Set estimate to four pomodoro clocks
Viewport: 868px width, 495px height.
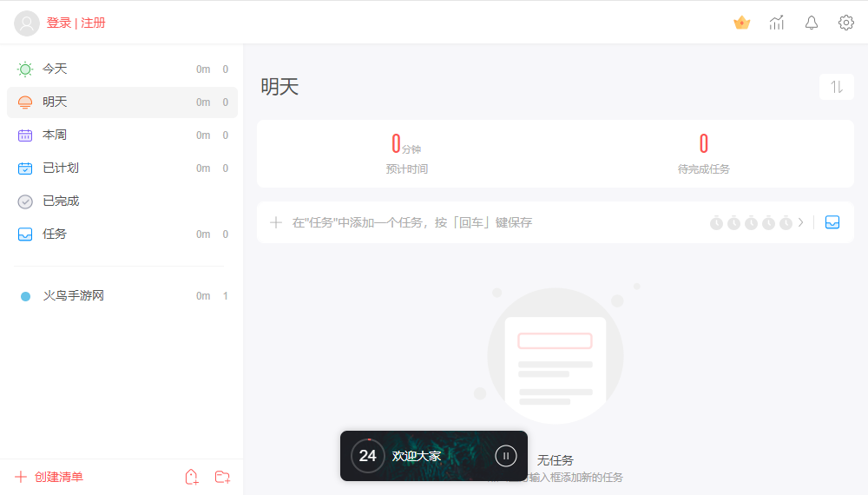point(768,222)
